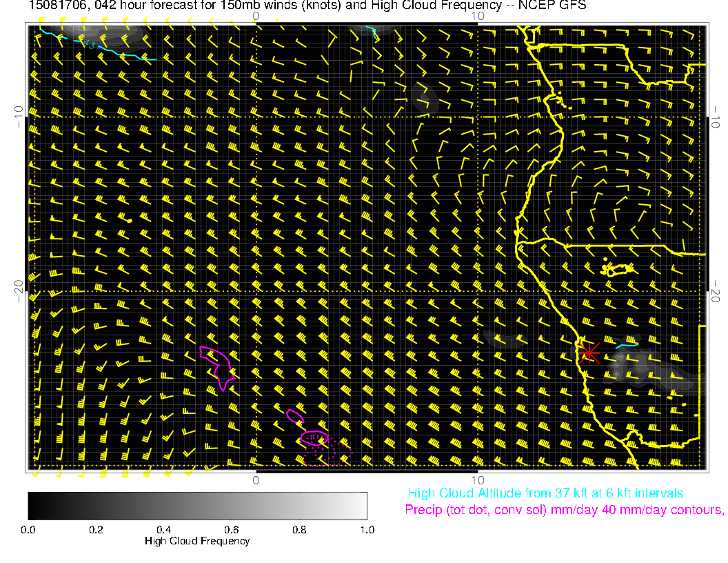The width and height of the screenshot is (728, 563).
Task: Click the cyan High Cloud Altitude legend text
Action: click(545, 493)
